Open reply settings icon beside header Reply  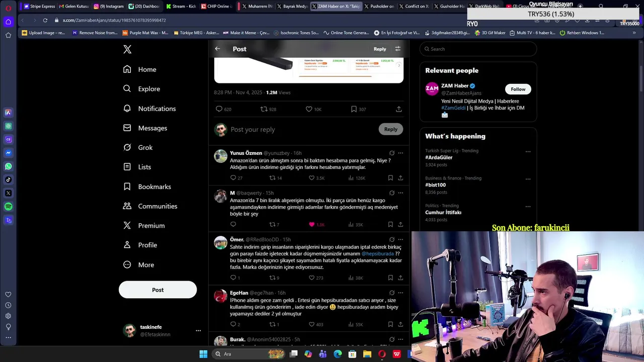coord(397,49)
